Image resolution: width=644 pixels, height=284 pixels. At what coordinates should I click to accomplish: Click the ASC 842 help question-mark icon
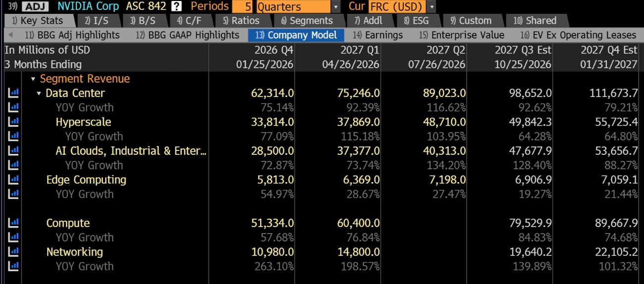click(x=176, y=6)
